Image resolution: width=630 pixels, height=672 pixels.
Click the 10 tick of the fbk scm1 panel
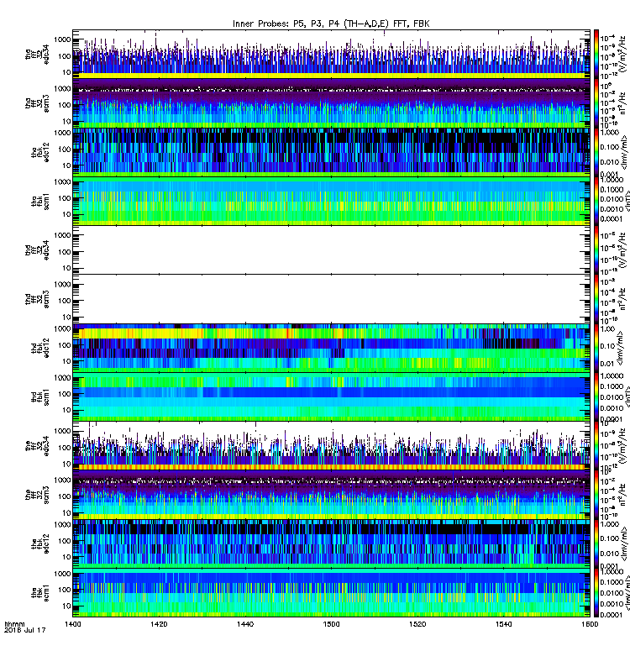(x=66, y=606)
